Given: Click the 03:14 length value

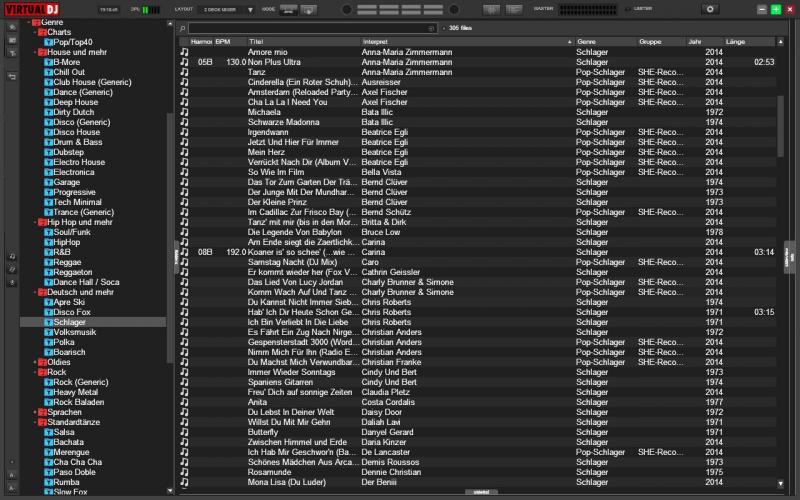Looking at the screenshot, I should click(764, 252).
